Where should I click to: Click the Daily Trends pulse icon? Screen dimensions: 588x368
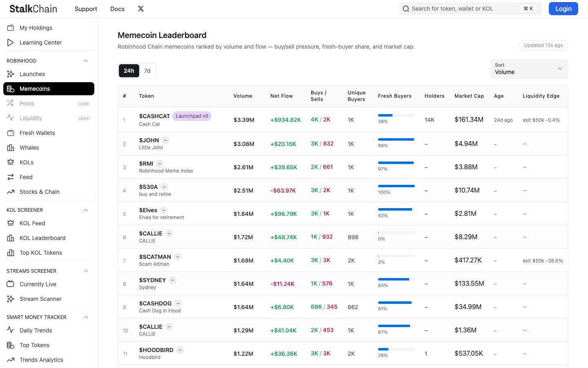(x=11, y=330)
